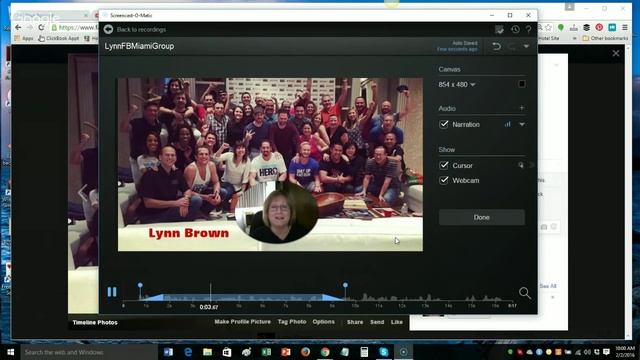Click the Pinterest extension icon in Chrome
This screenshot has height=360, width=640.
click(x=599, y=27)
